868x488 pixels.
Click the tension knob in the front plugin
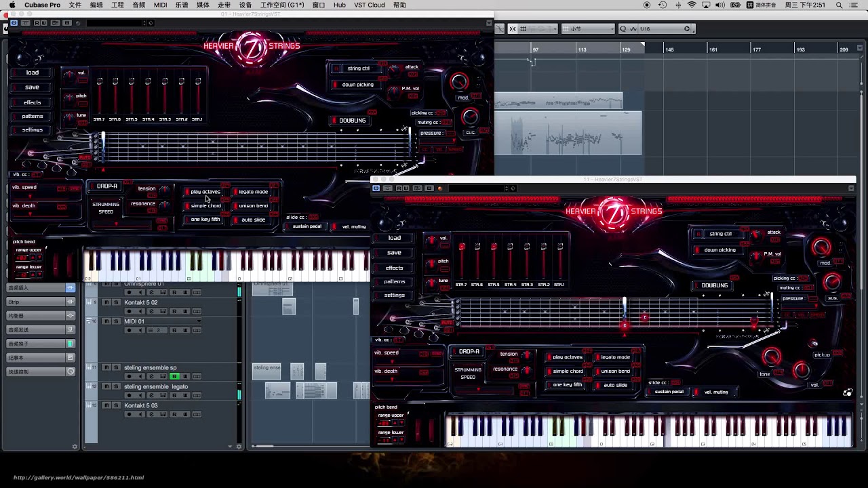(x=526, y=354)
